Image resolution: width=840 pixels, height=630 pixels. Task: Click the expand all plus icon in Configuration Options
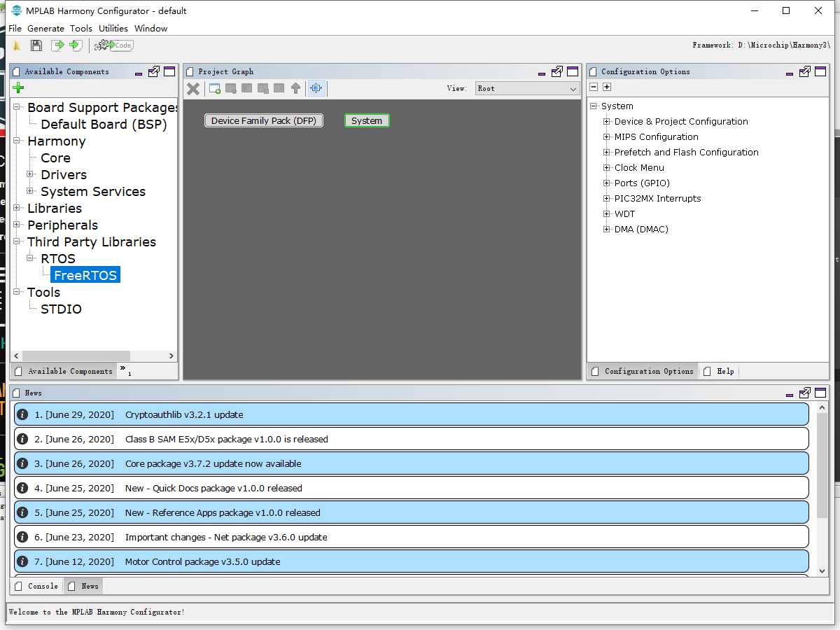(607, 87)
